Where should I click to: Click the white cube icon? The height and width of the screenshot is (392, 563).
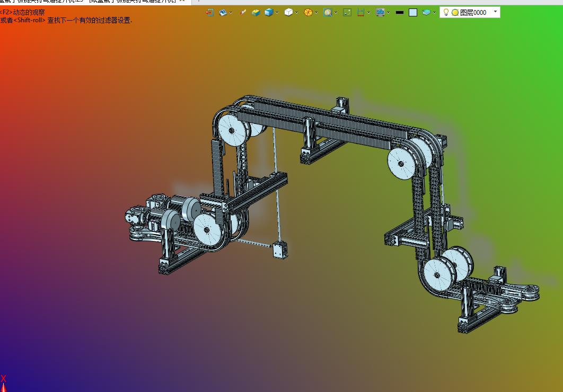pyautogui.click(x=288, y=13)
